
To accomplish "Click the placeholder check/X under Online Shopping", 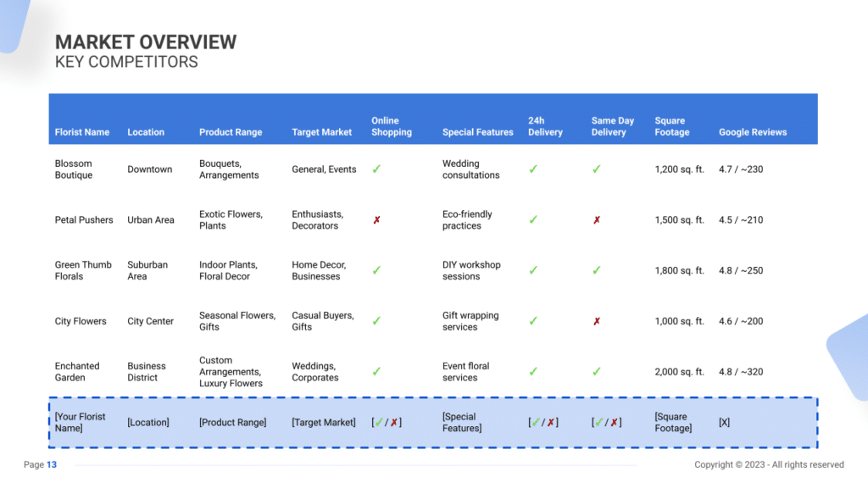I will point(387,423).
